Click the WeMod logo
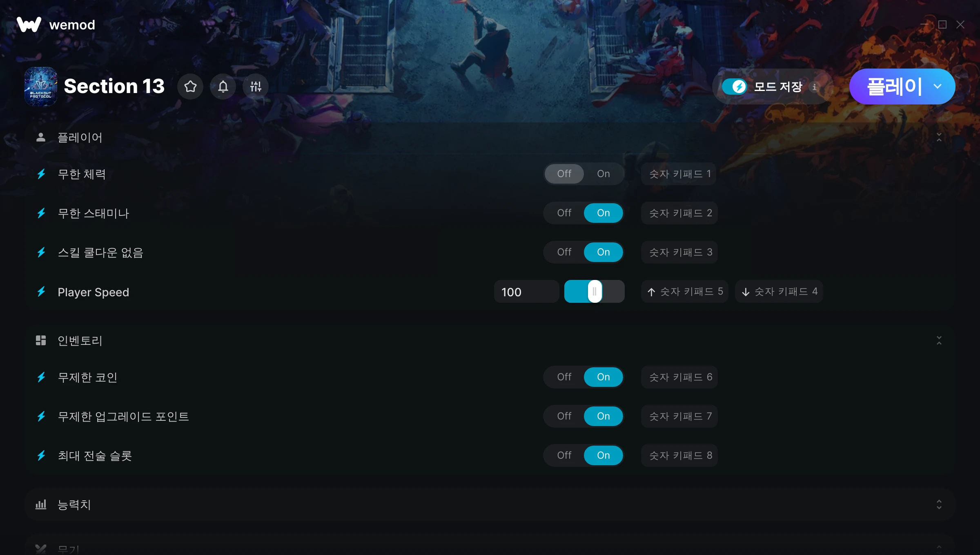Image resolution: width=980 pixels, height=555 pixels. [x=29, y=24]
